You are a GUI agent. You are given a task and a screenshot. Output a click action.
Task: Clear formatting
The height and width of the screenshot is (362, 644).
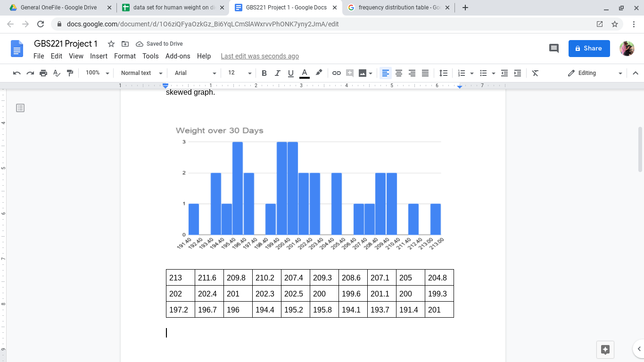[535, 73]
